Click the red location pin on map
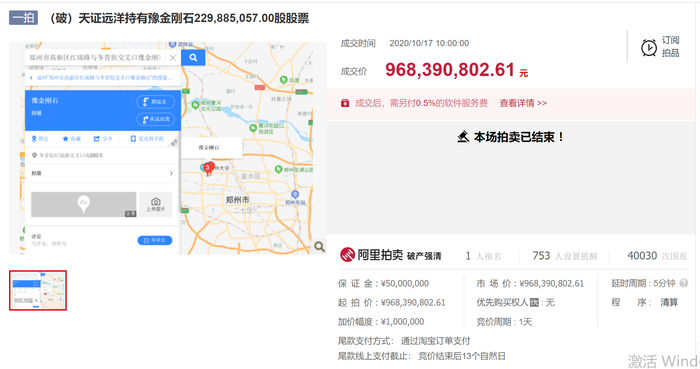The height and width of the screenshot is (369, 700). click(208, 168)
